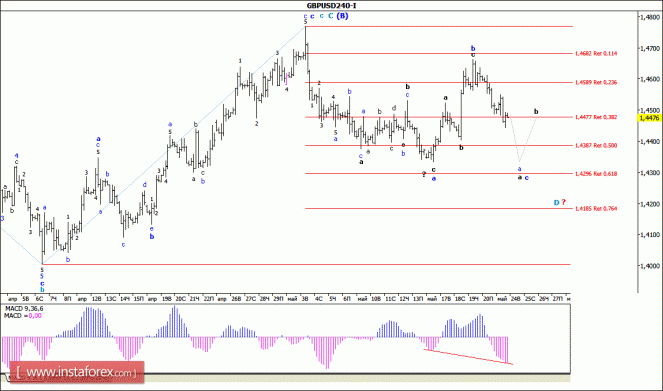Image resolution: width=663 pixels, height=391 pixels.
Task: Click the 19Ч date on time axis
Action: point(474,299)
